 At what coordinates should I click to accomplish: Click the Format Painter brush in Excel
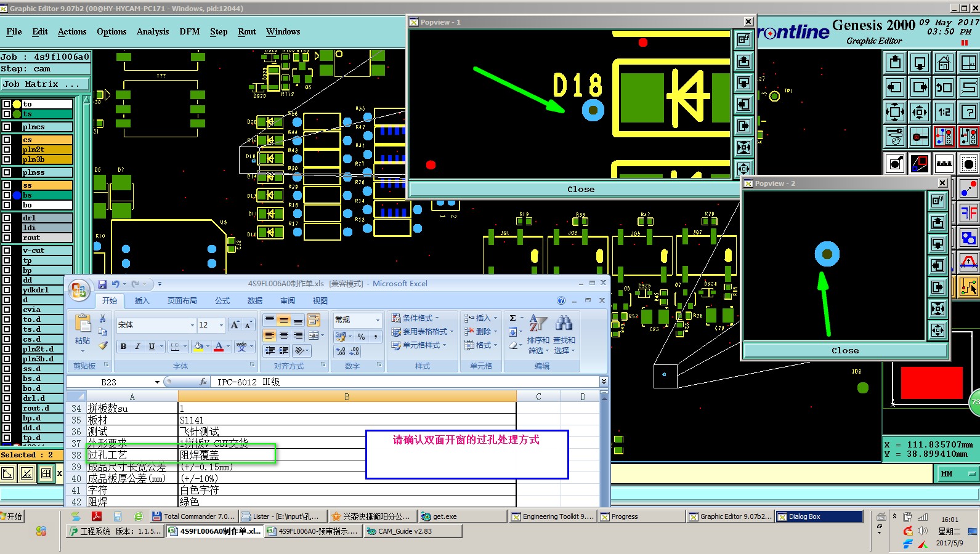pos(103,345)
